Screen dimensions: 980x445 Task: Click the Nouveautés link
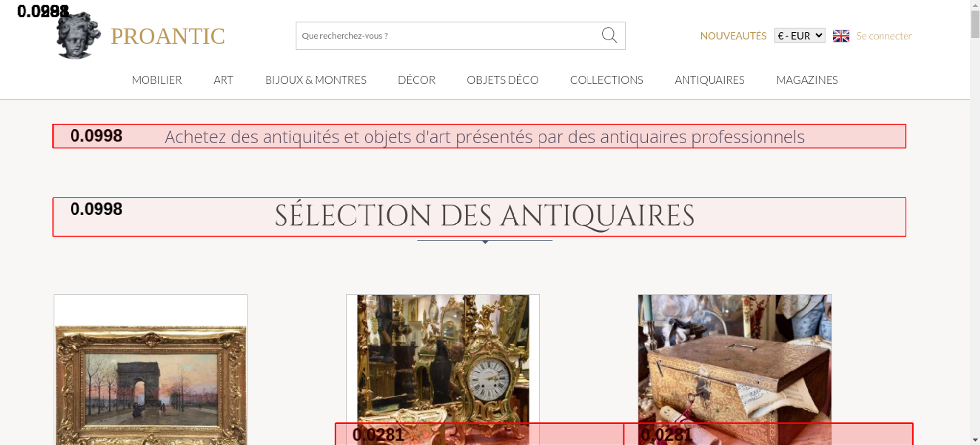click(x=733, y=36)
